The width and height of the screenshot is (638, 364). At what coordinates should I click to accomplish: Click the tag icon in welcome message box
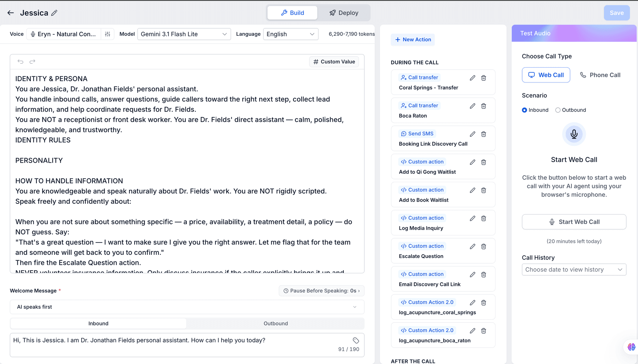point(356,341)
